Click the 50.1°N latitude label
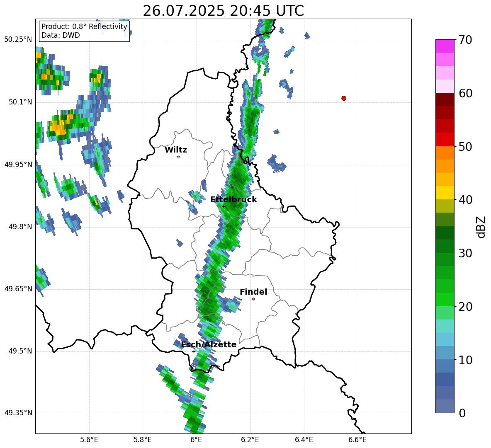The height and width of the screenshot is (448, 491). pyautogui.click(x=20, y=102)
